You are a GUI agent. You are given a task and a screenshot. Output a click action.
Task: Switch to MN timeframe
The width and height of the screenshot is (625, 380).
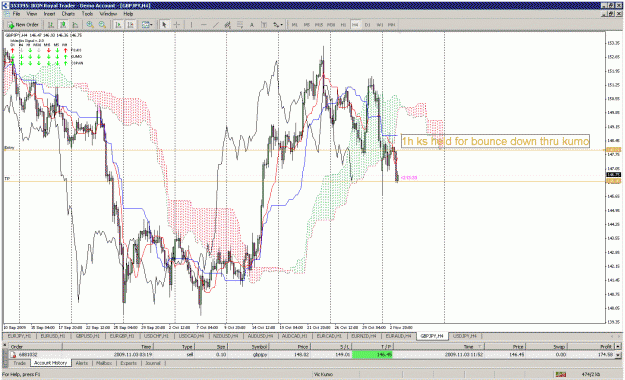click(x=391, y=25)
